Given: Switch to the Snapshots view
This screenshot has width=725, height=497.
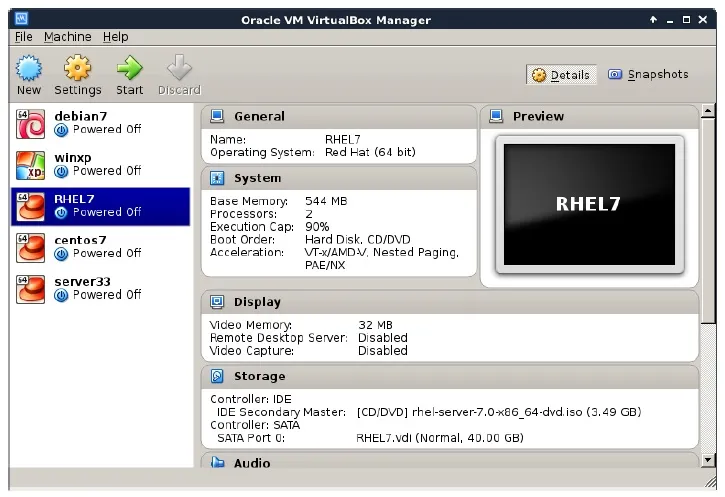Looking at the screenshot, I should click(x=648, y=74).
